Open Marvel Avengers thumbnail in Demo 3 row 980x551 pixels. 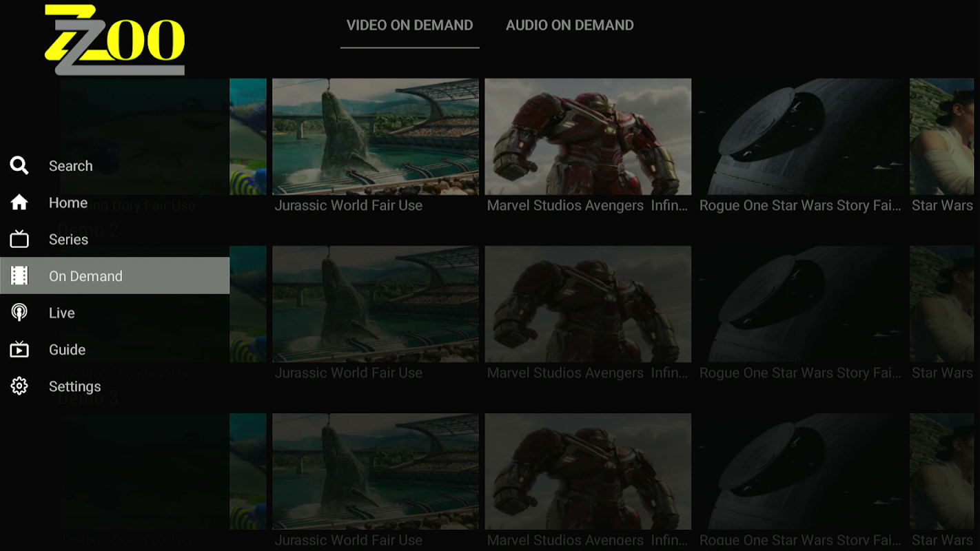pyautogui.click(x=588, y=471)
